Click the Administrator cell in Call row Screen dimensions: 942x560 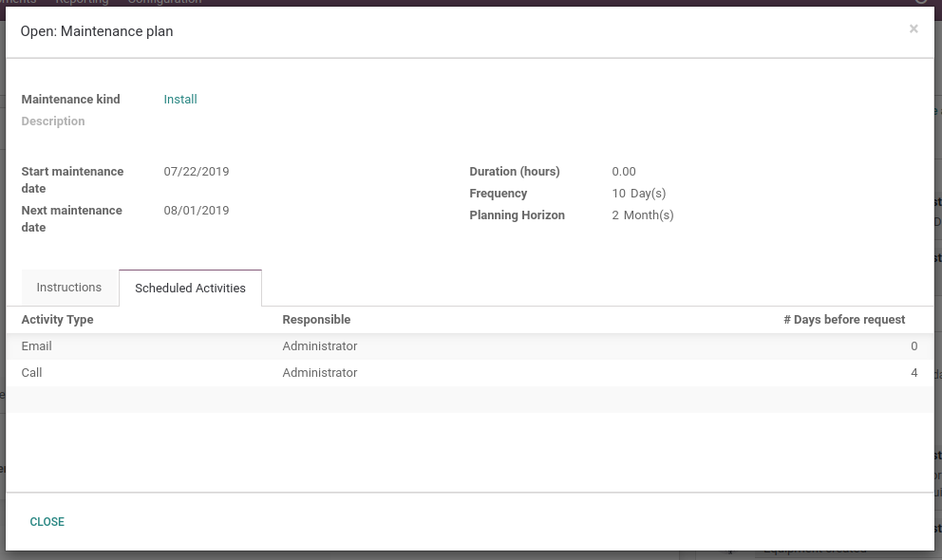tap(320, 372)
